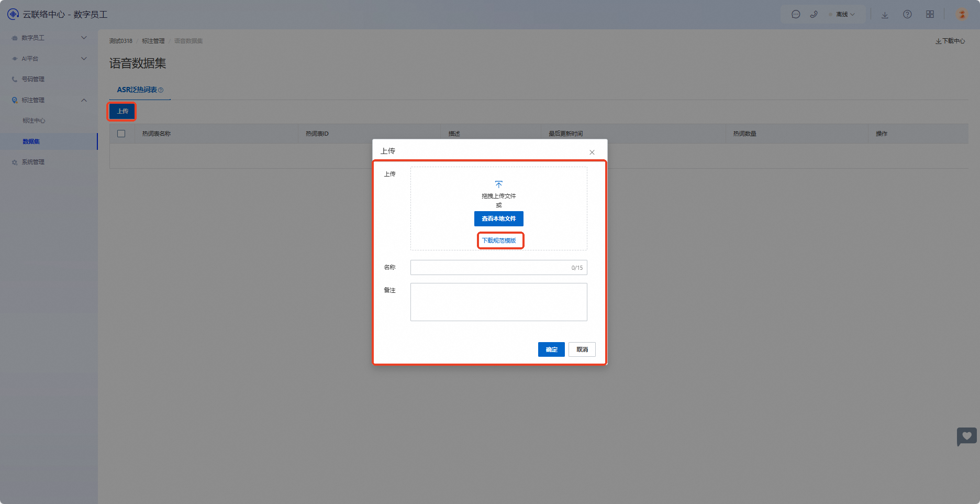Click the 描述 column header
The height and width of the screenshot is (504, 980).
(x=454, y=134)
